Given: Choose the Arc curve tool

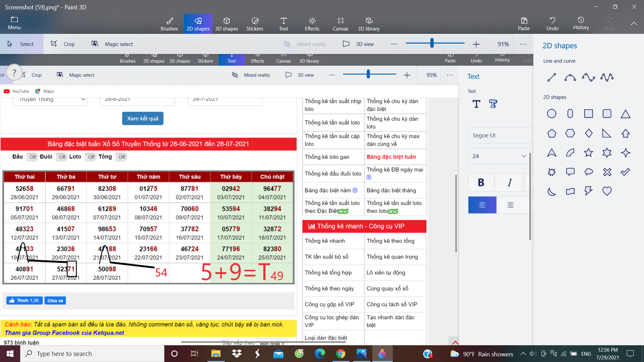Looking at the screenshot, I should [570, 77].
